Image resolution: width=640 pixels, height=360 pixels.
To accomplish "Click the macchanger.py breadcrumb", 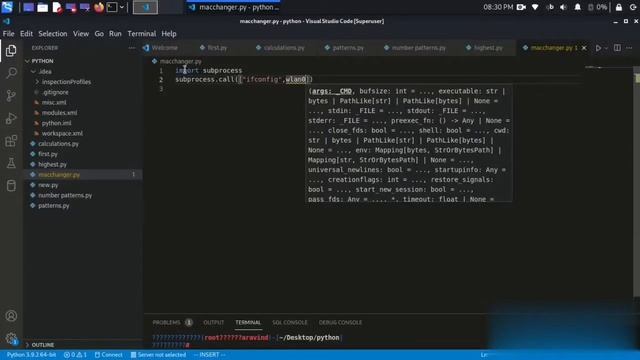I will [x=180, y=61].
